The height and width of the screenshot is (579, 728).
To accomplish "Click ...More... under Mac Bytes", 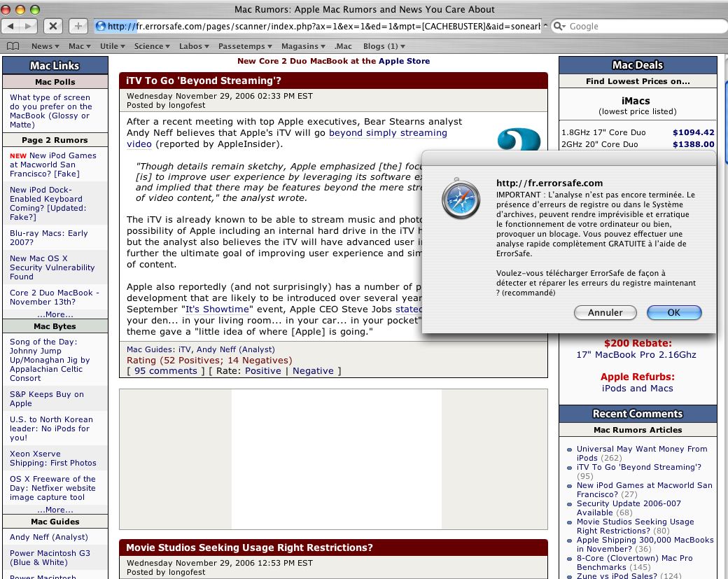I will (55, 510).
